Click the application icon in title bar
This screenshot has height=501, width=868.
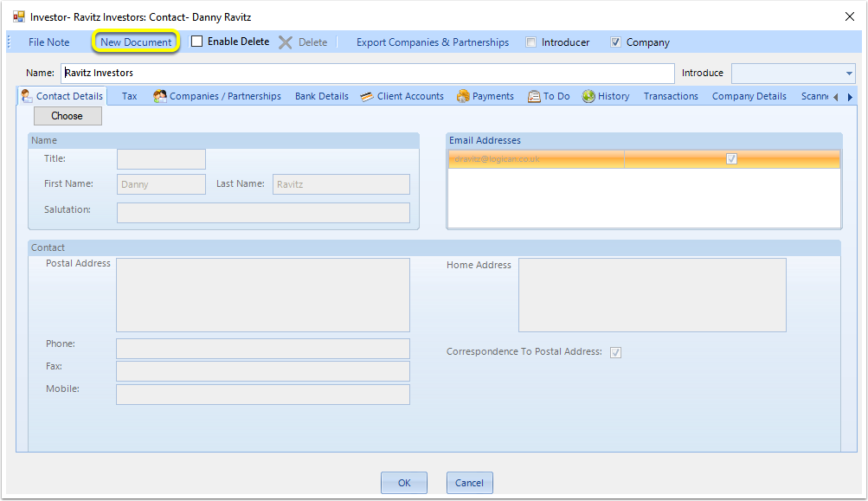coord(19,16)
